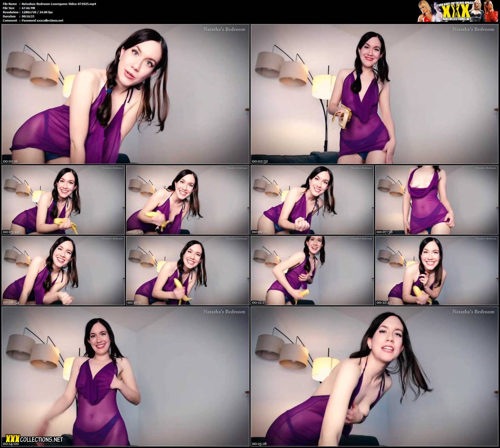The width and height of the screenshot is (500, 448).
Task: Click the site banner in the top-right corner
Action: pos(458,11)
